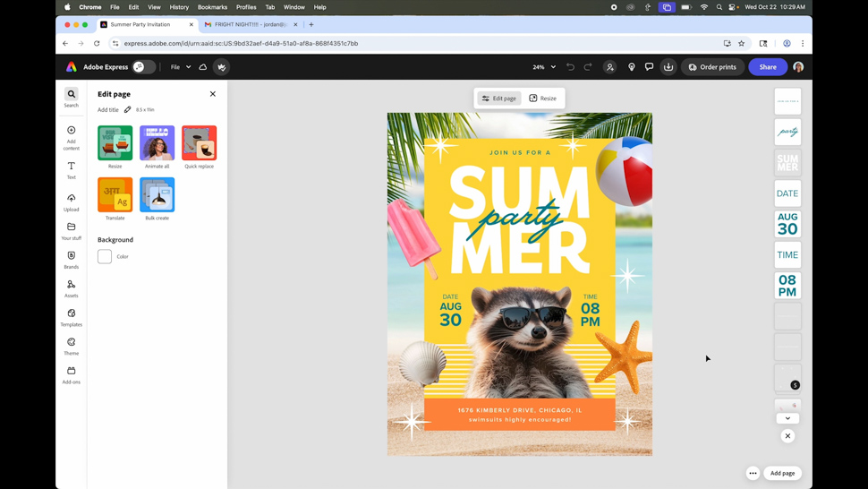The image size is (868, 489).
Task: Click the Share button
Action: tap(768, 67)
